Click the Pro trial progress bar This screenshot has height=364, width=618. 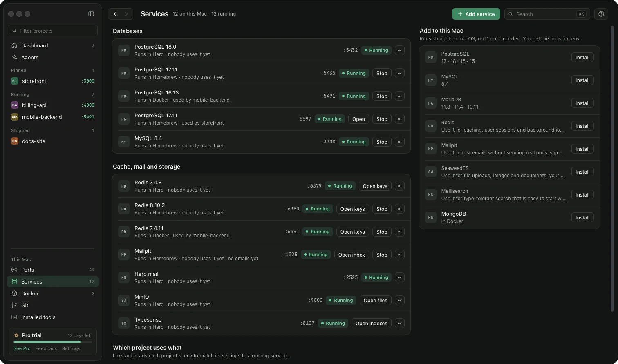click(x=53, y=342)
